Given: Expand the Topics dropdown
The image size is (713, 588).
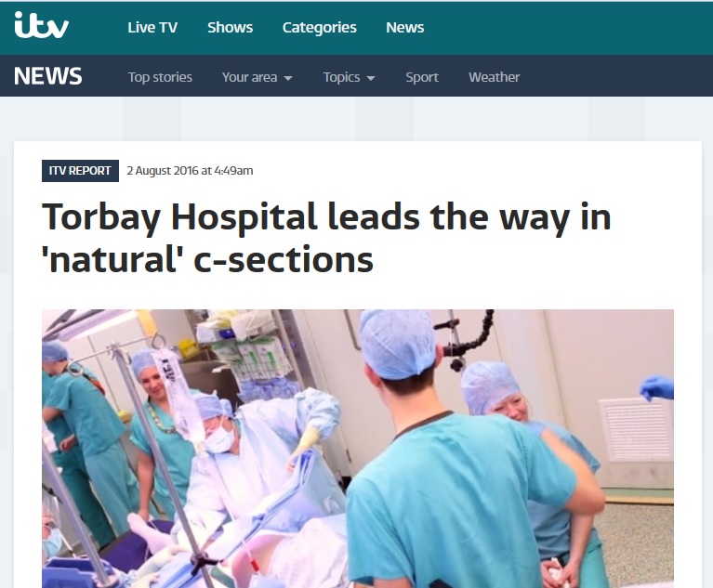Looking at the screenshot, I should pos(350,77).
